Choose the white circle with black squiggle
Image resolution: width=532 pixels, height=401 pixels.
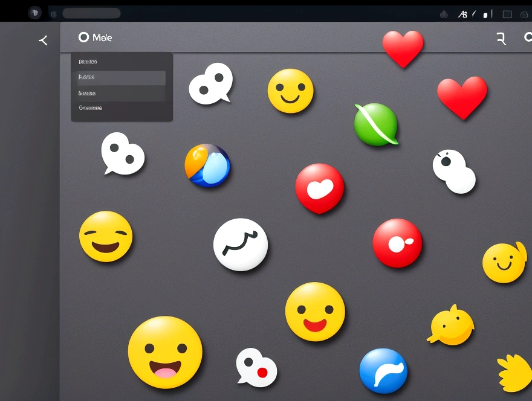point(241,245)
